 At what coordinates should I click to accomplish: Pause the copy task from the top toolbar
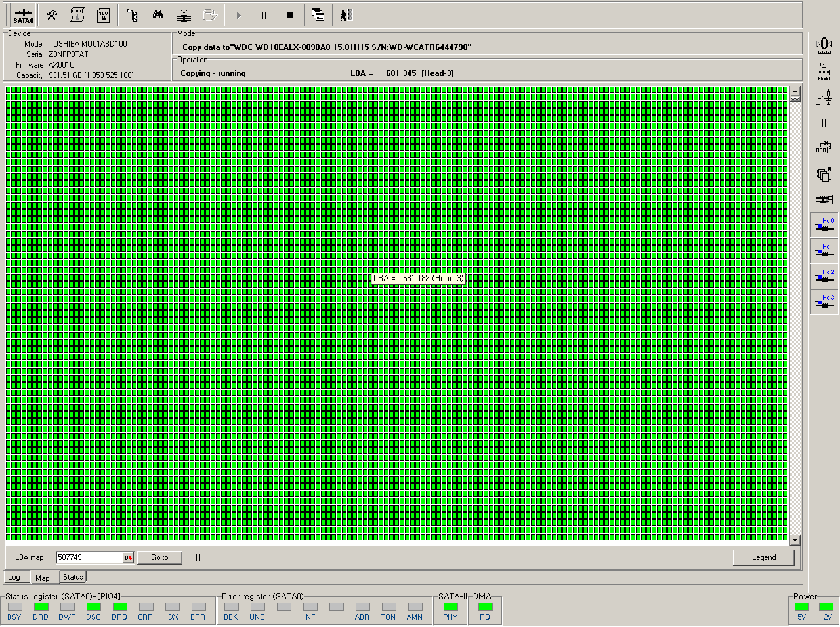point(264,15)
